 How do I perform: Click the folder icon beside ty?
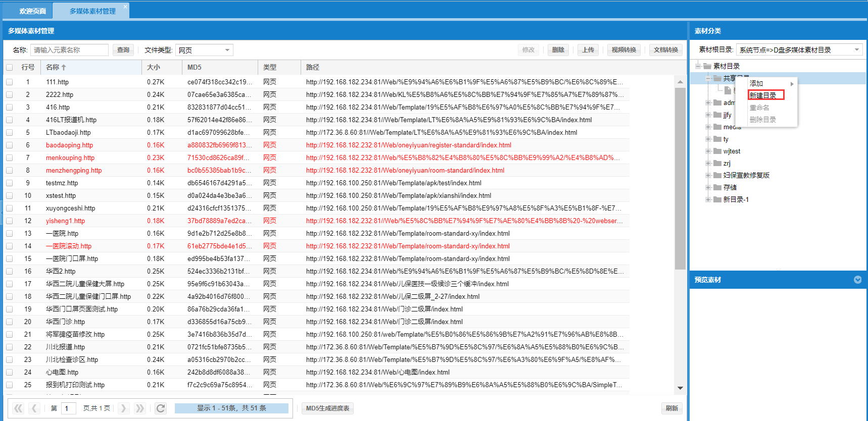click(x=717, y=139)
